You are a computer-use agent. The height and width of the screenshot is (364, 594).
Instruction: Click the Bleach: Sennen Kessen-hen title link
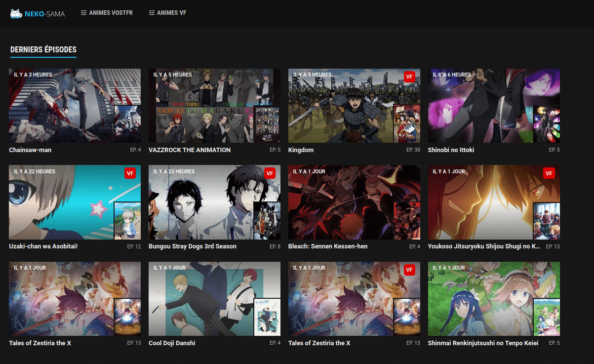(328, 246)
